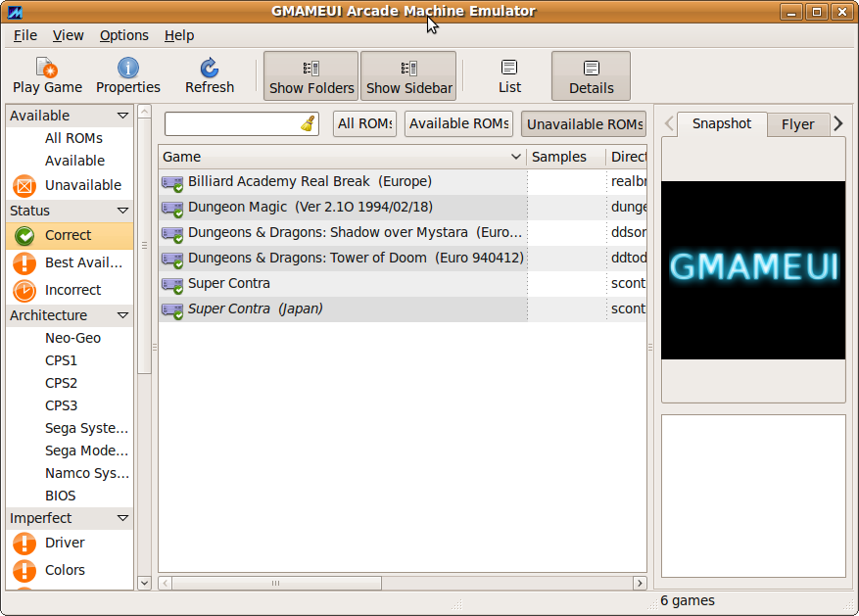Collapse the Architecture folder group
The height and width of the screenshot is (616, 859).
coord(122,315)
